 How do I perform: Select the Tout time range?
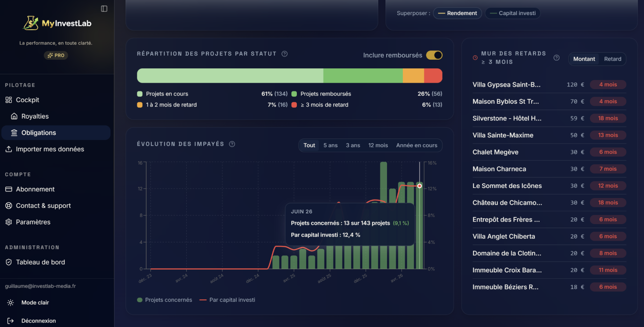point(309,145)
